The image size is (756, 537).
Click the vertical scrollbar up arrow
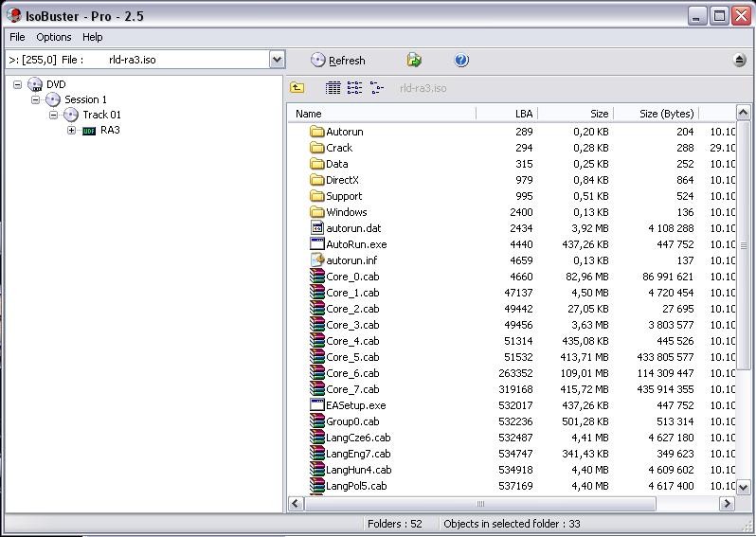point(743,113)
